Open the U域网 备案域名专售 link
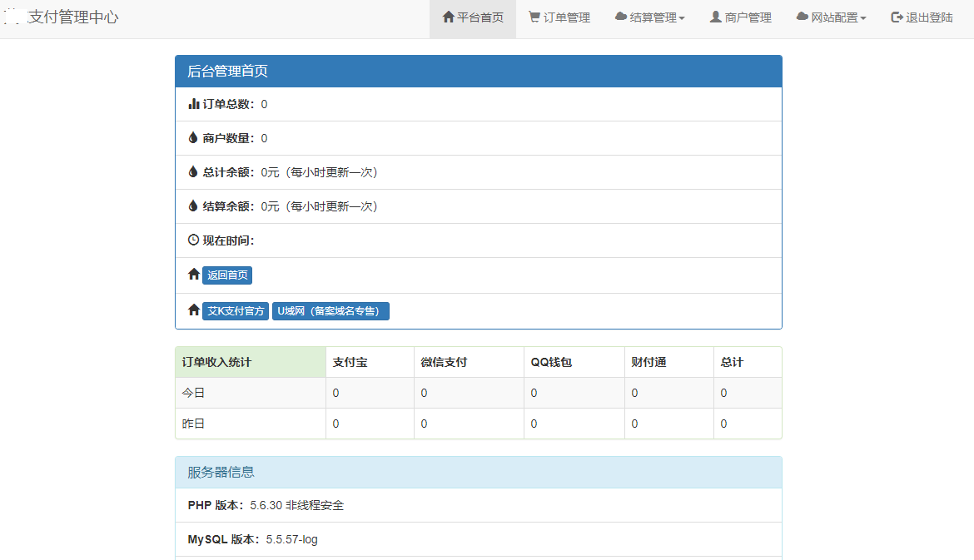The image size is (974, 560). click(330, 310)
